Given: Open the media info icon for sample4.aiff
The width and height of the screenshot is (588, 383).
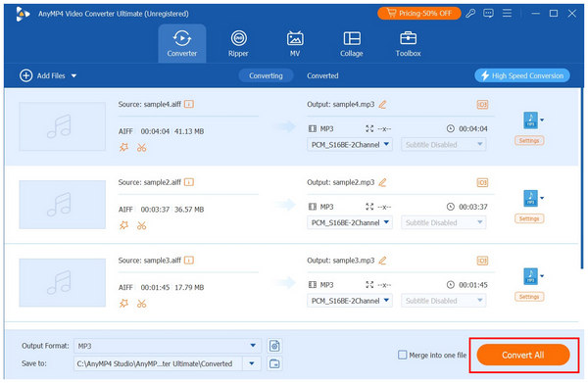Looking at the screenshot, I should pyautogui.click(x=189, y=104).
